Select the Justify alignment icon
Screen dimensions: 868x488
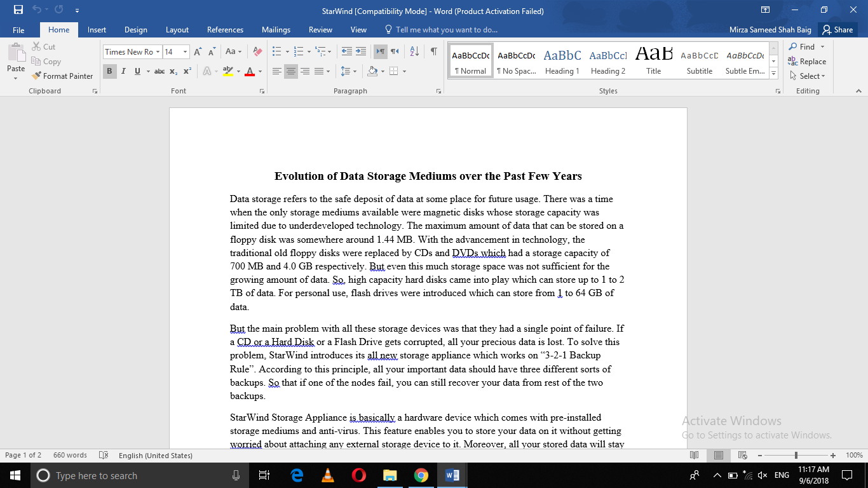[319, 71]
